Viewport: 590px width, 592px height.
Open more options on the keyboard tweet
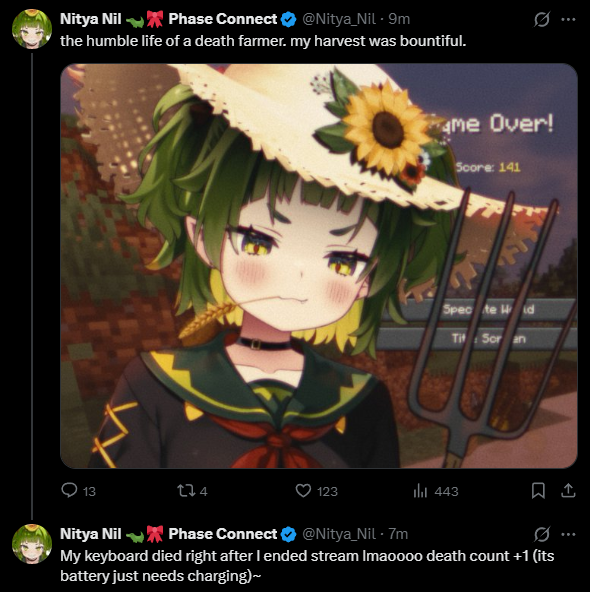tap(568, 534)
